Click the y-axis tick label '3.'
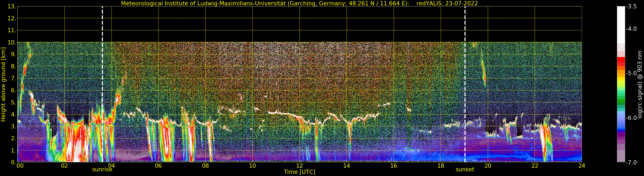 tap(13, 126)
